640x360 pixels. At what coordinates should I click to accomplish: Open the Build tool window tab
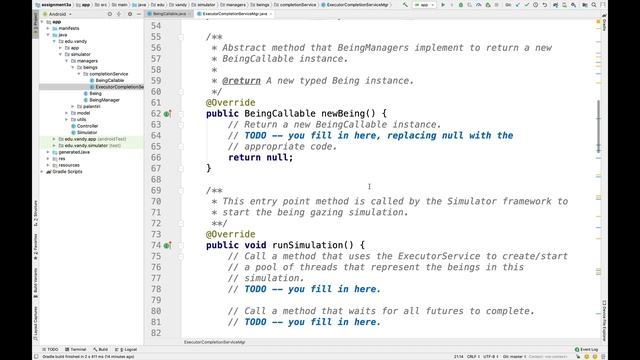coord(100,349)
